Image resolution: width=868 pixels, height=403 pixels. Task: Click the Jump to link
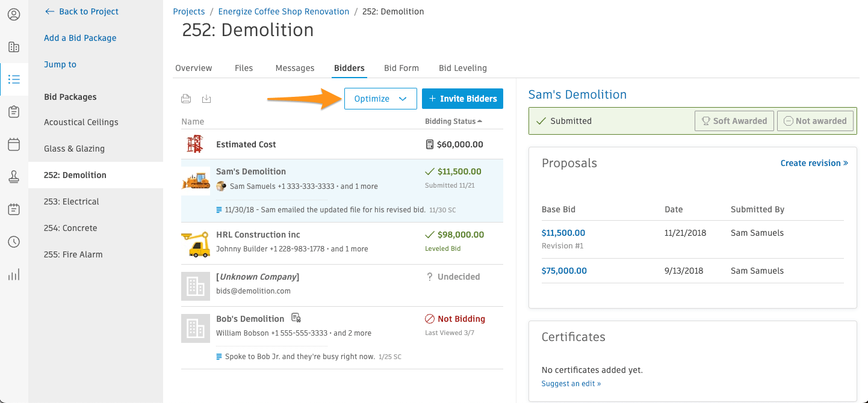(x=60, y=64)
